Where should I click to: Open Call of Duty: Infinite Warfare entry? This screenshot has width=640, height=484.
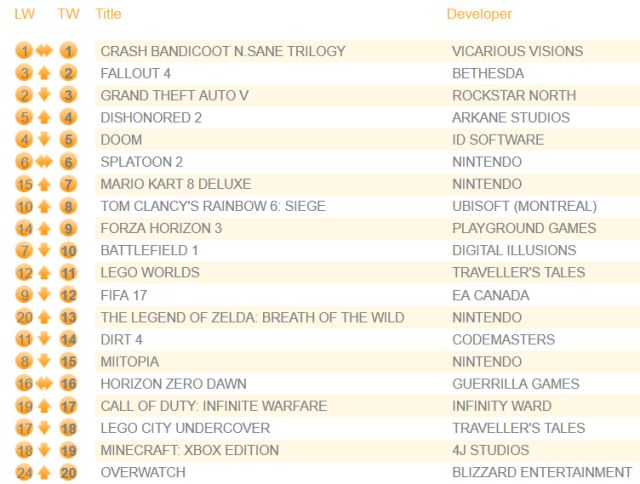click(x=213, y=406)
